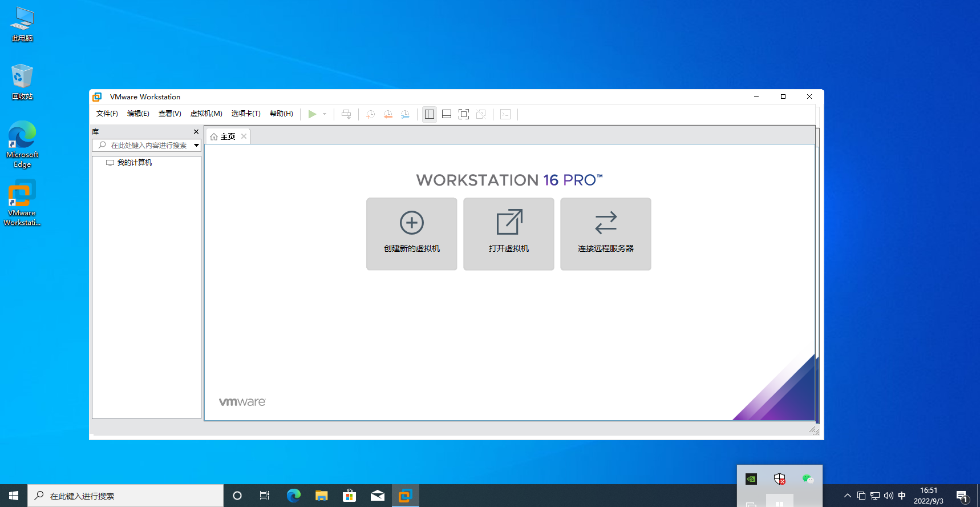Select the 此电脑 desktop icon
Screen dimensions: 980x507
22,25
